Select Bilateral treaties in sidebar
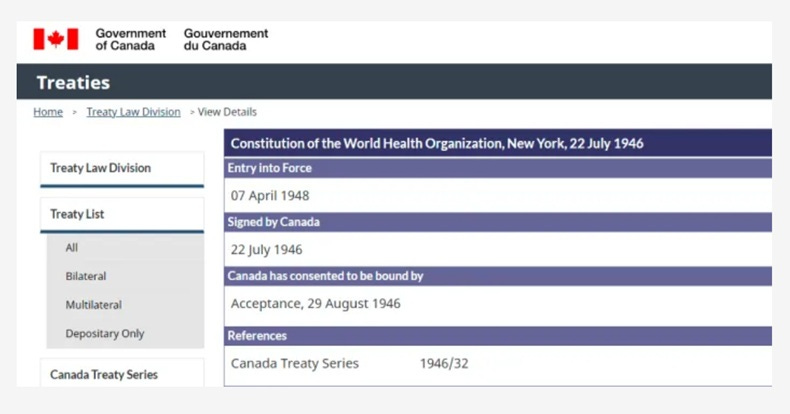 point(86,276)
